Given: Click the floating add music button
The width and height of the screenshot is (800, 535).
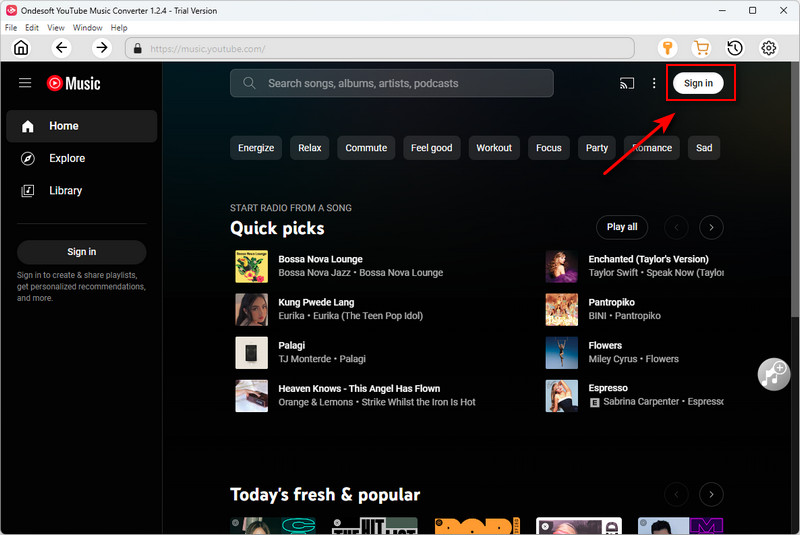Looking at the screenshot, I should (x=773, y=374).
